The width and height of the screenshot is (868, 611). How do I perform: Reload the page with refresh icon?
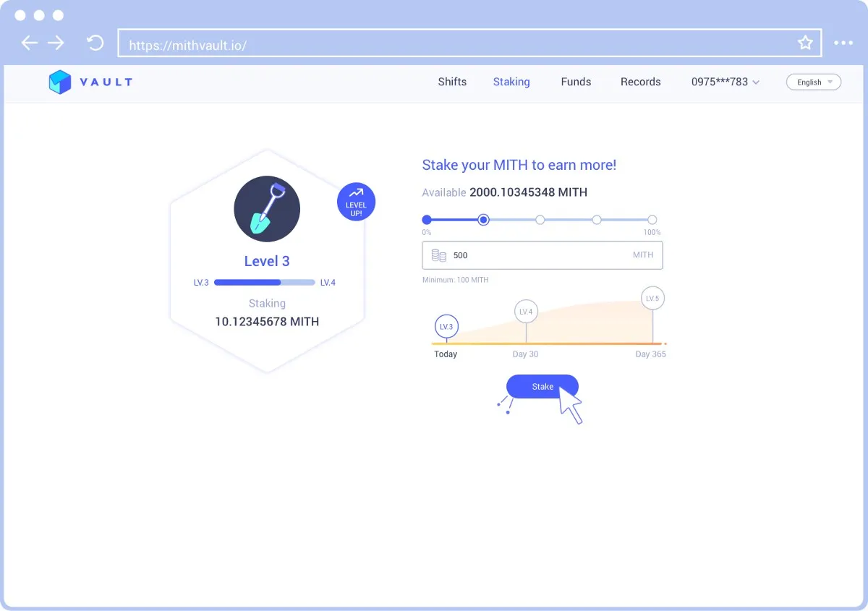[95, 43]
